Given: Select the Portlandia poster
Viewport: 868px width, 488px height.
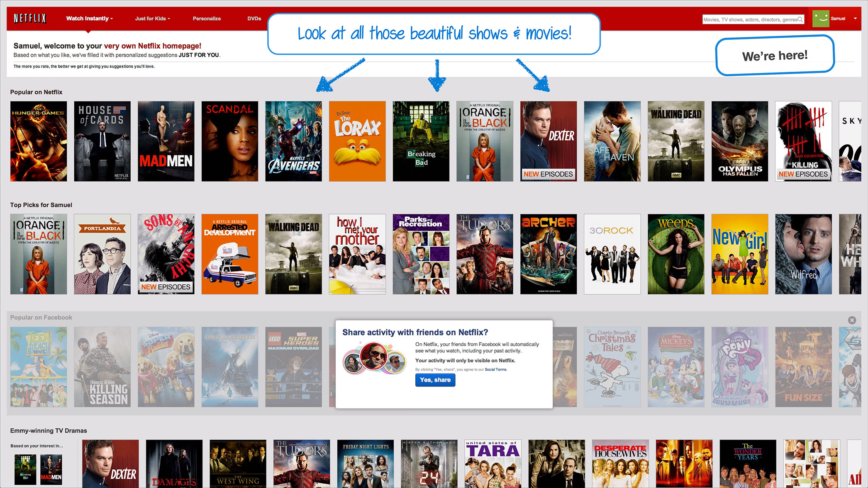Looking at the screenshot, I should pos(102,254).
